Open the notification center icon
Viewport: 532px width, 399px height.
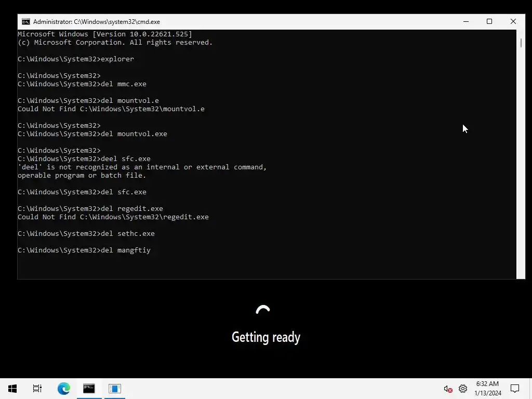(515, 389)
